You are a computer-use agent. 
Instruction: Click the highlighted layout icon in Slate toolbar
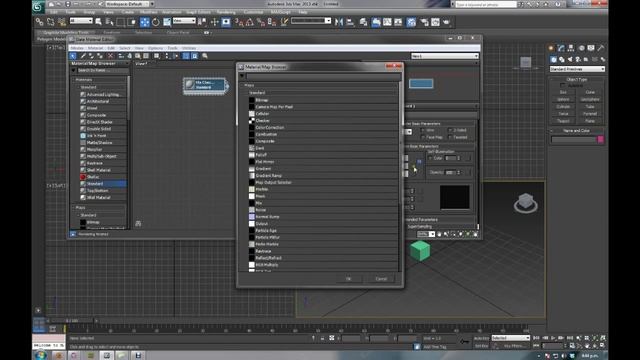tap(186, 56)
